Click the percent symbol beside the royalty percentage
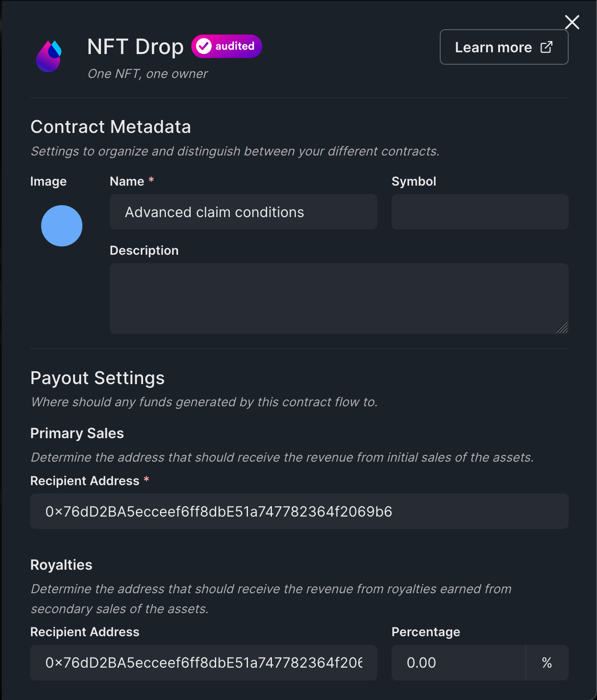 (x=547, y=663)
